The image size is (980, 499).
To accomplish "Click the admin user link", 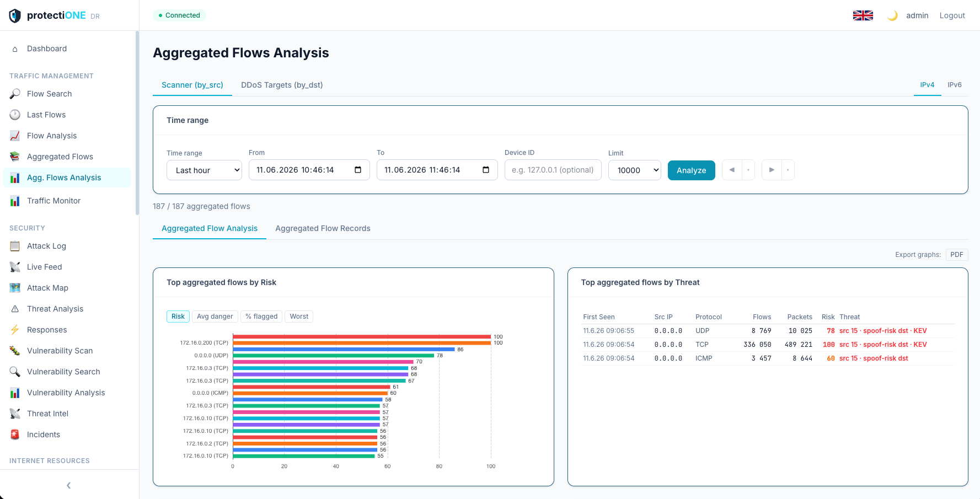I will point(917,15).
